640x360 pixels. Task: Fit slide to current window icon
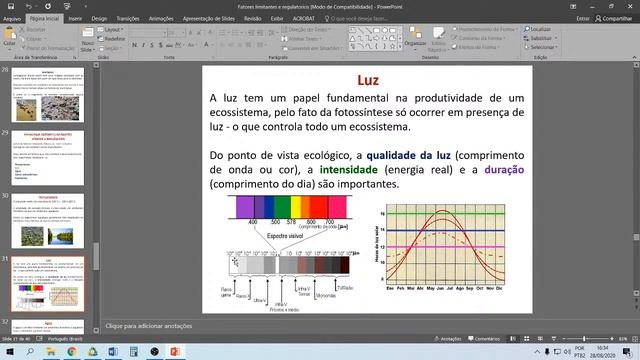[635, 339]
